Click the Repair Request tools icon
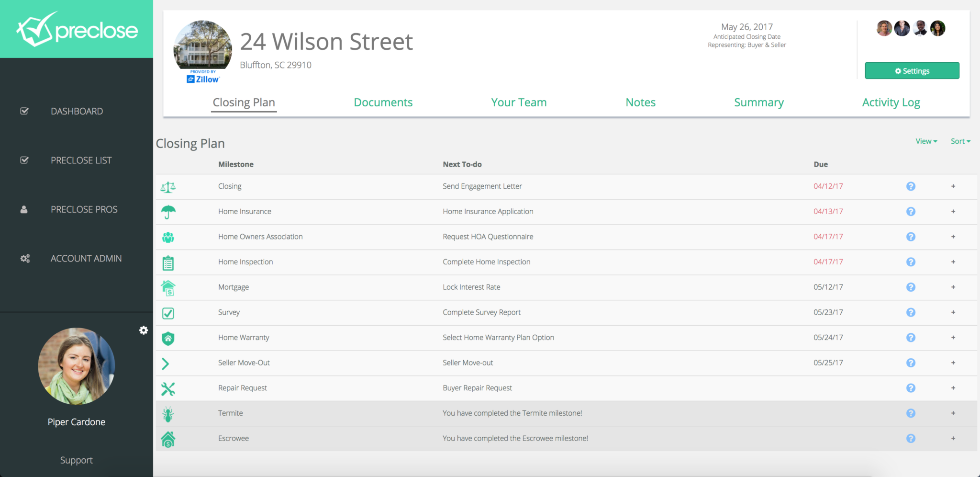Screen dimensions: 980x477 click(x=168, y=388)
